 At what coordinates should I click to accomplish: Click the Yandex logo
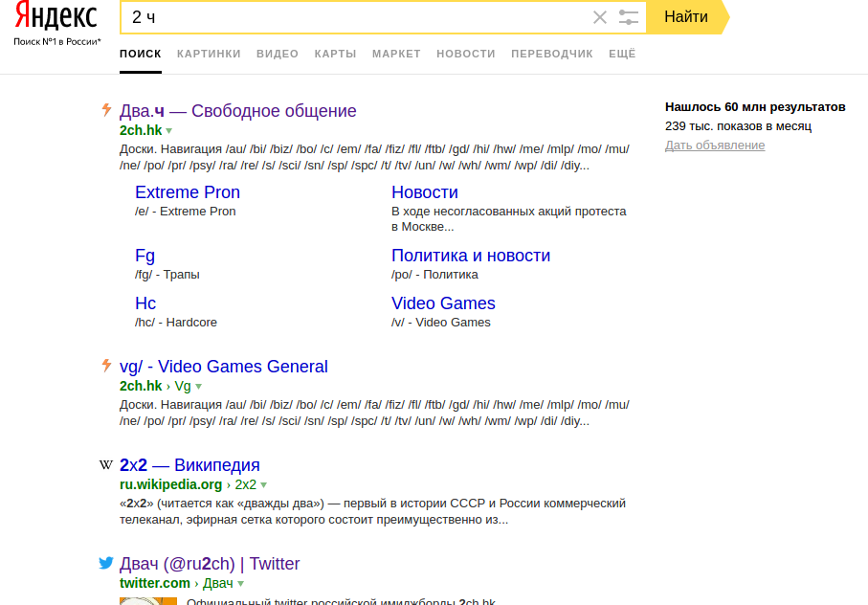[x=56, y=15]
